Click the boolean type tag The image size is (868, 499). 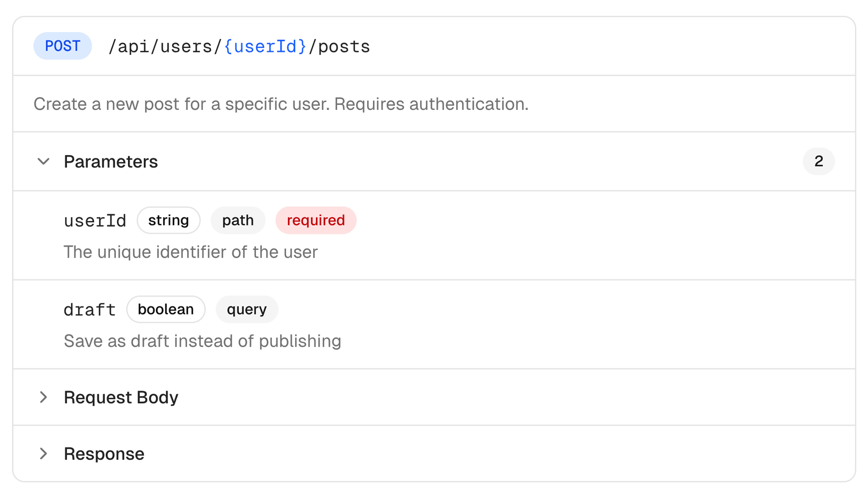[x=165, y=310]
